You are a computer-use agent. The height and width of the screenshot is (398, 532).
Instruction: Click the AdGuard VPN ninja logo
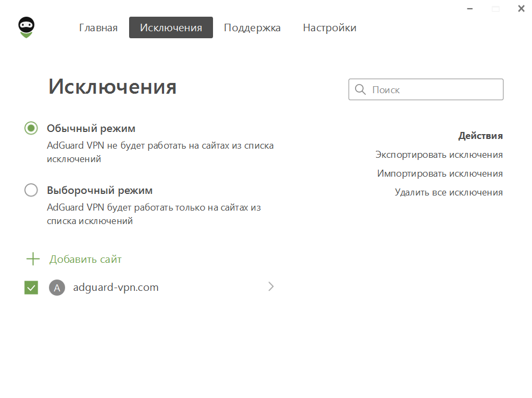coord(26,27)
